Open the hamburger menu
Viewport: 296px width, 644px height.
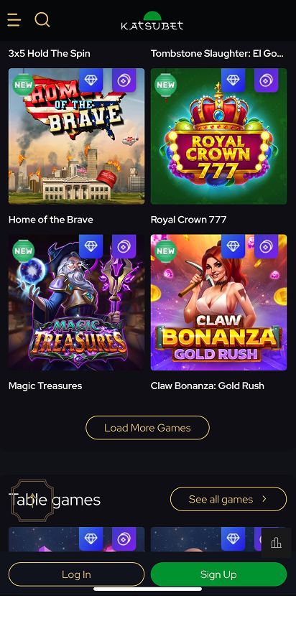click(x=14, y=19)
